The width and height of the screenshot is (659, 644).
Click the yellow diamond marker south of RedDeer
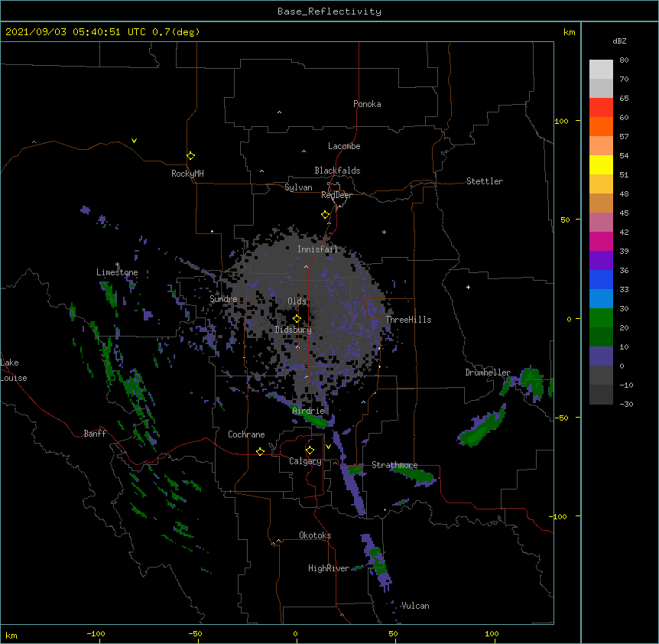pyautogui.click(x=326, y=215)
